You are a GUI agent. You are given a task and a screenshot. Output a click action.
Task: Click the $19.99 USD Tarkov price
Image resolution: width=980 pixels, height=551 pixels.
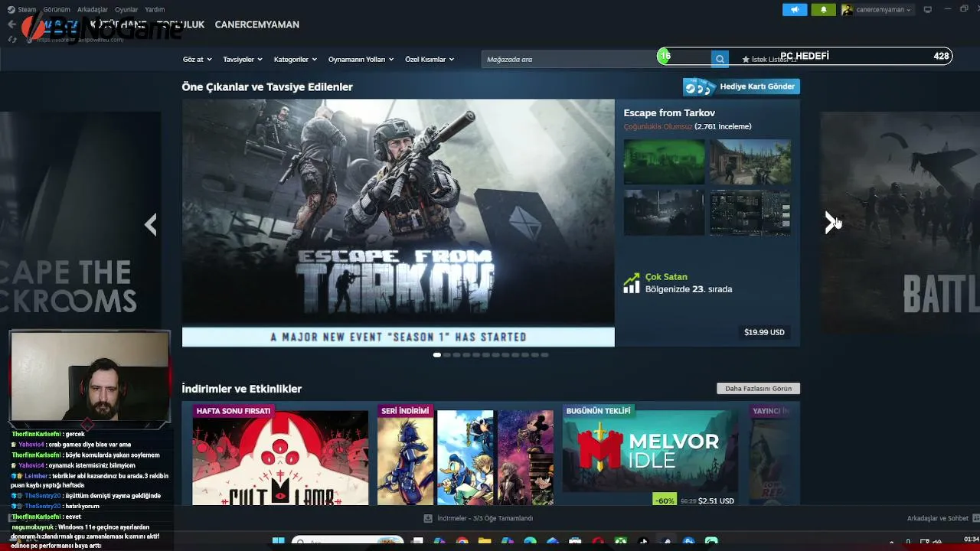(x=764, y=332)
